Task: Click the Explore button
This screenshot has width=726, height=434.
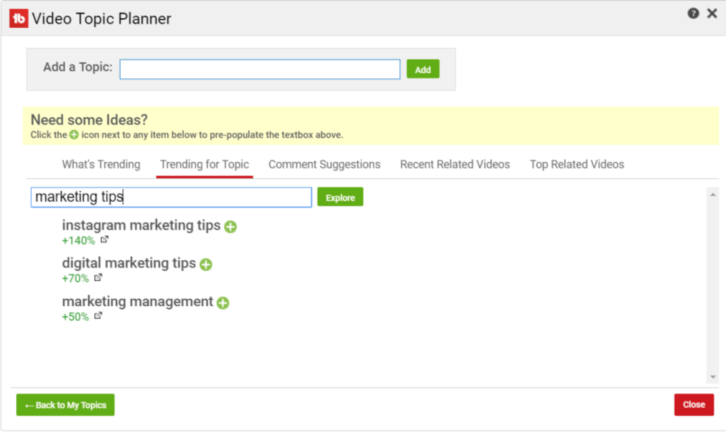Action: tap(340, 198)
